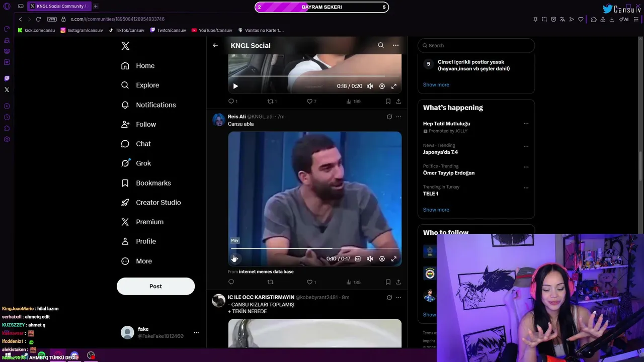Bookmark the top video post
The width and height of the screenshot is (644, 362).
click(x=388, y=101)
